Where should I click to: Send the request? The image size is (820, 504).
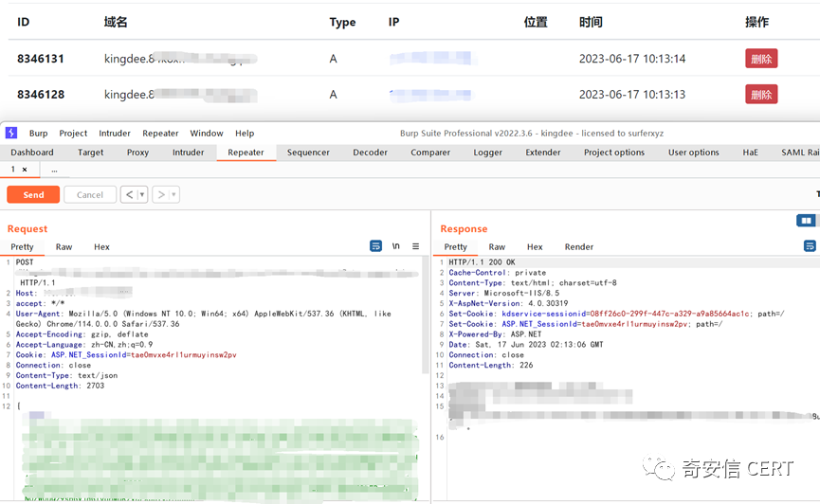click(33, 194)
